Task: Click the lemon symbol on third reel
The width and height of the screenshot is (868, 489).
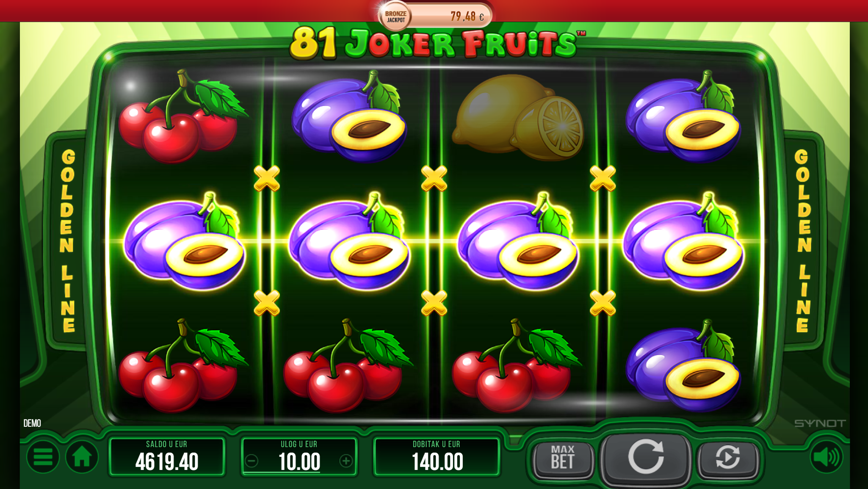Action: click(x=517, y=117)
